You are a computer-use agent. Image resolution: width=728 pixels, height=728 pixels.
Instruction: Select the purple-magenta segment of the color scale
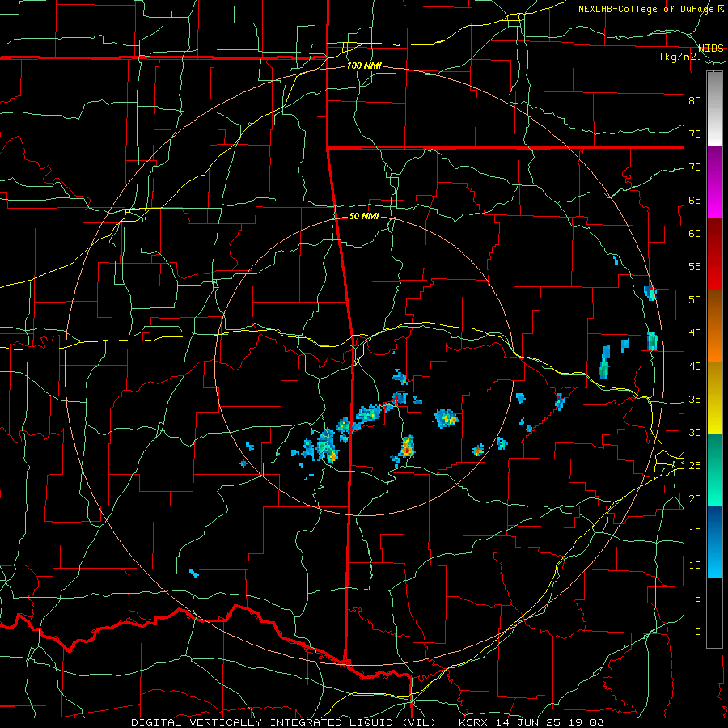click(x=714, y=182)
